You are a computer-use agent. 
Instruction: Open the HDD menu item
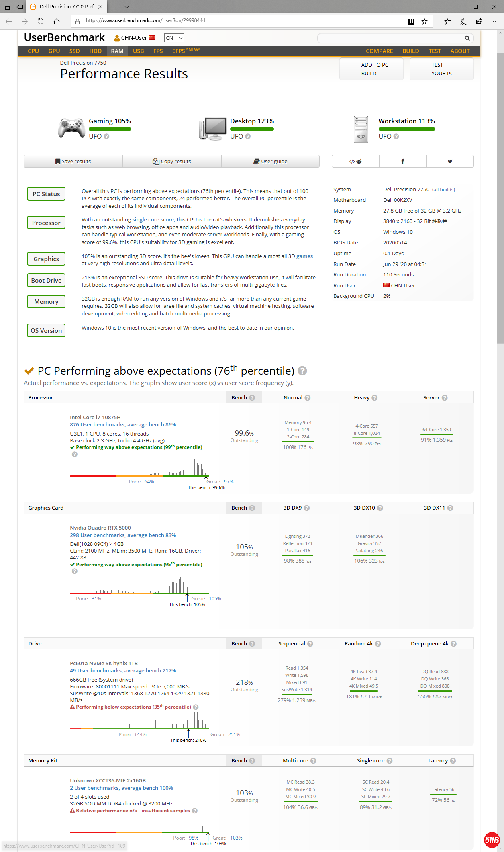95,51
